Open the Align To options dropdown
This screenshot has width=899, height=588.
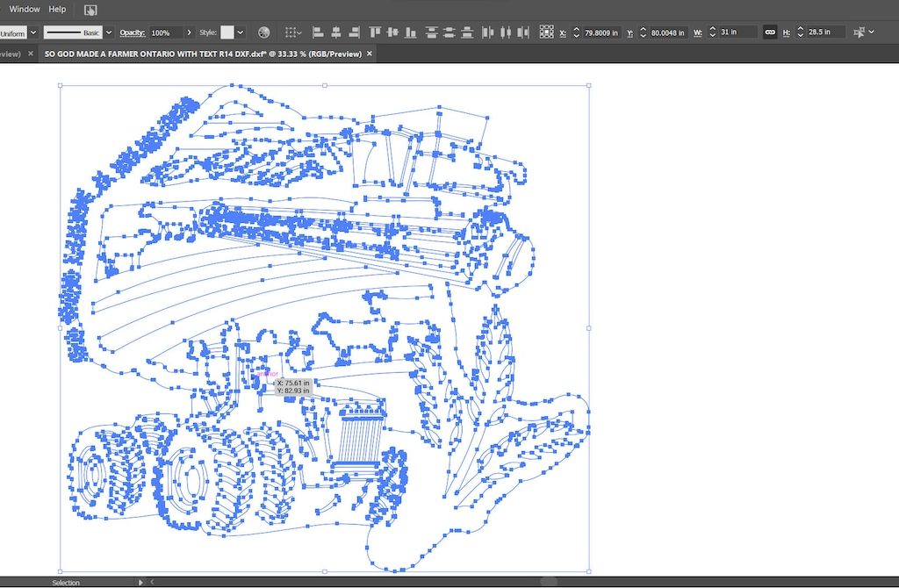coord(292,32)
